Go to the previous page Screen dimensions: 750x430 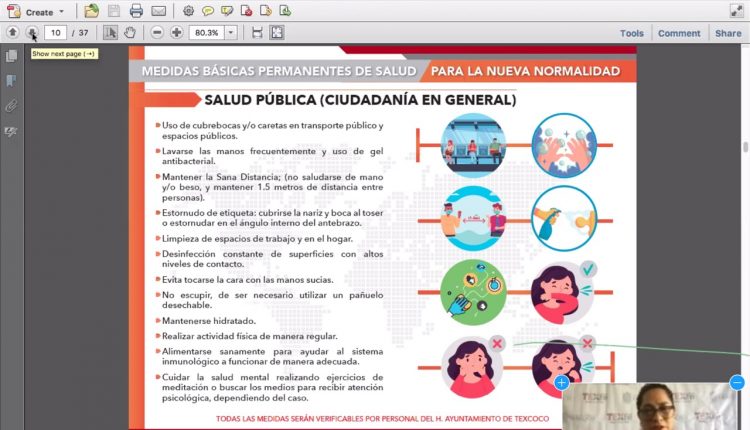coord(12,33)
